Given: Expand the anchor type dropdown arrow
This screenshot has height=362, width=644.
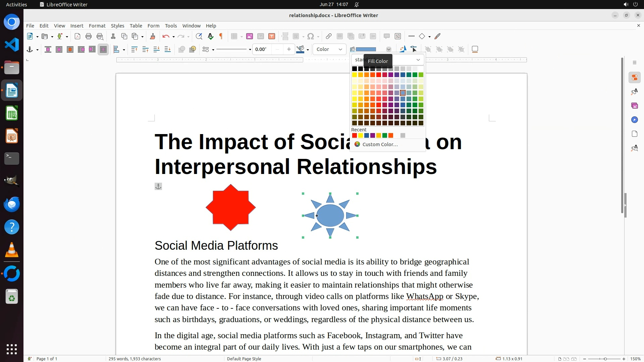Looking at the screenshot, I should 37,50.
